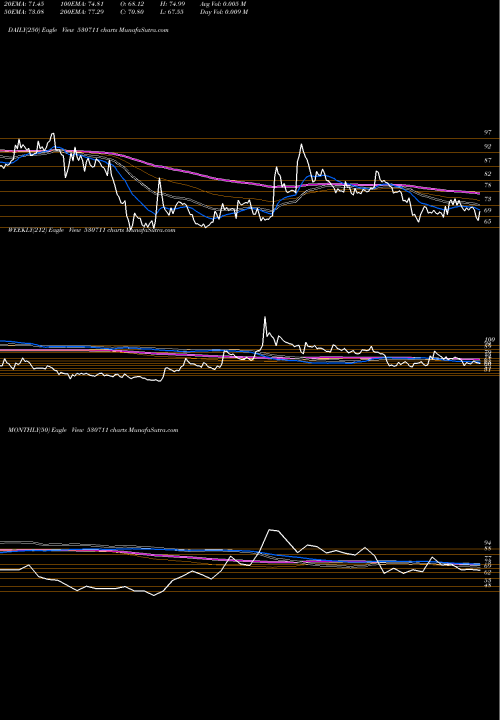Select the Open price reading

(x=133, y=4)
